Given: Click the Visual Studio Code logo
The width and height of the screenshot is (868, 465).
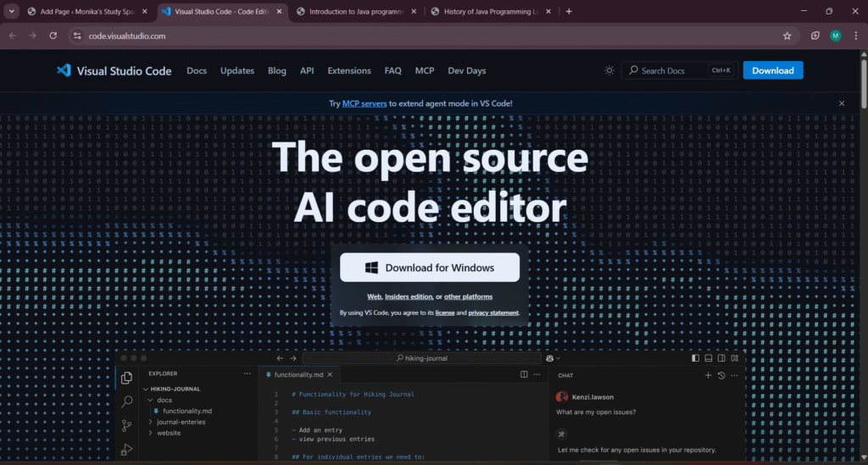Looking at the screenshot, I should coord(114,71).
